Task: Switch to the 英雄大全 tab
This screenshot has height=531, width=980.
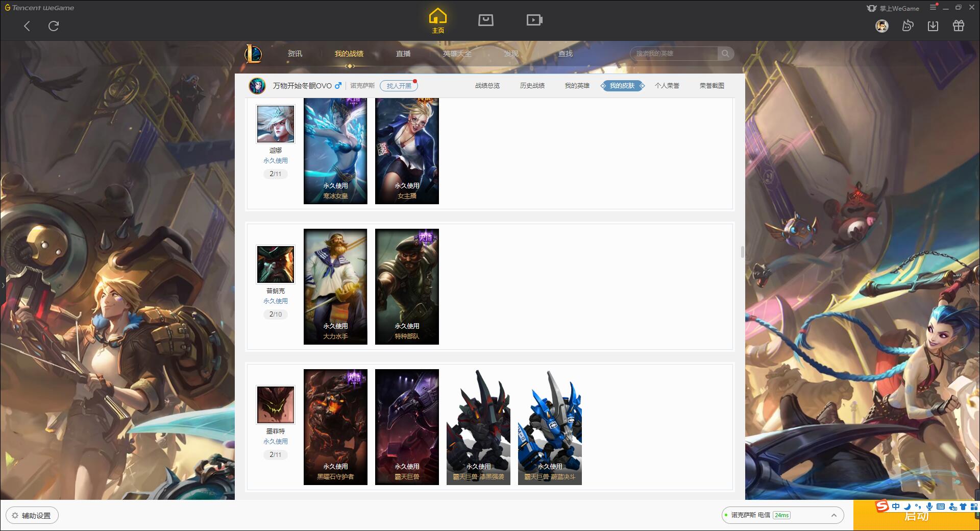Action: (457, 54)
